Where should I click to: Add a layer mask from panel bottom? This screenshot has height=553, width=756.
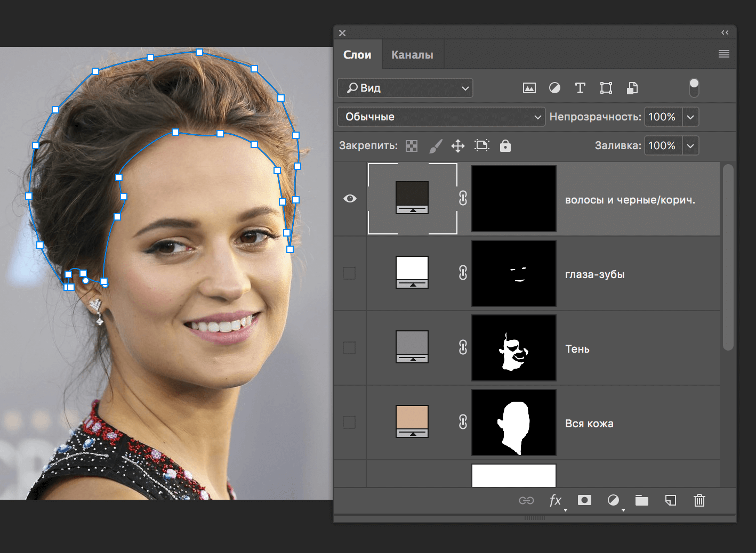[584, 500]
